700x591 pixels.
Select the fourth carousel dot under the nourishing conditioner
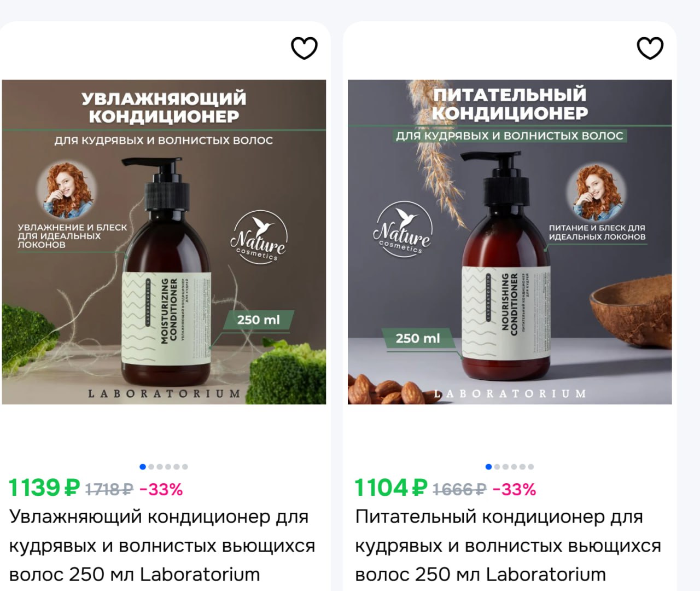514,467
